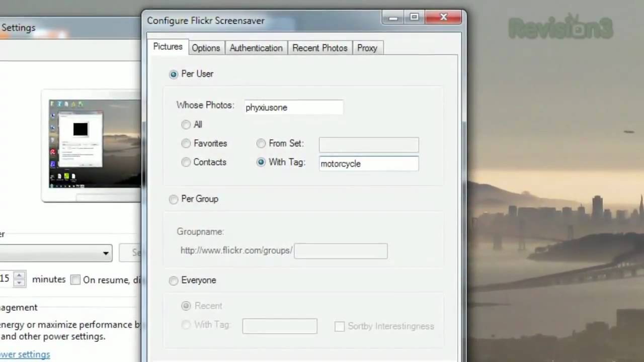The image size is (644, 362).
Task: Open the Options tab
Action: coord(206,48)
